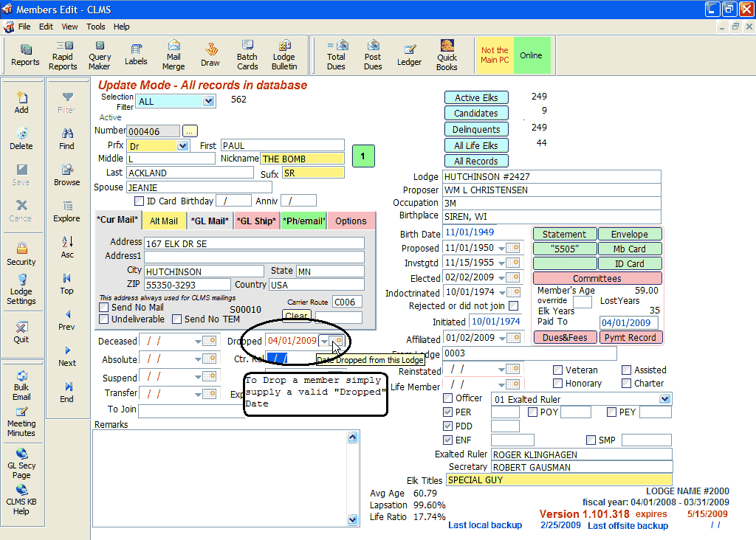Open the Rapid Reports tool
The image size is (756, 540).
[x=63, y=55]
